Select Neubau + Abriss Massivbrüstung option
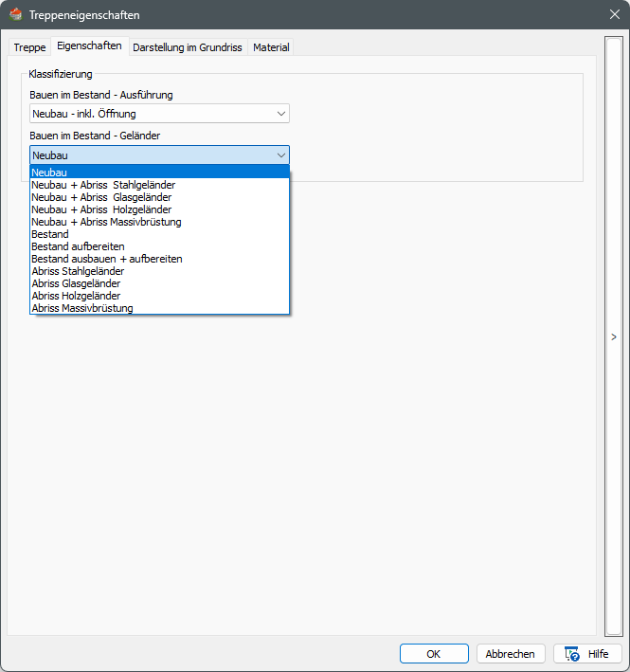 coord(106,222)
